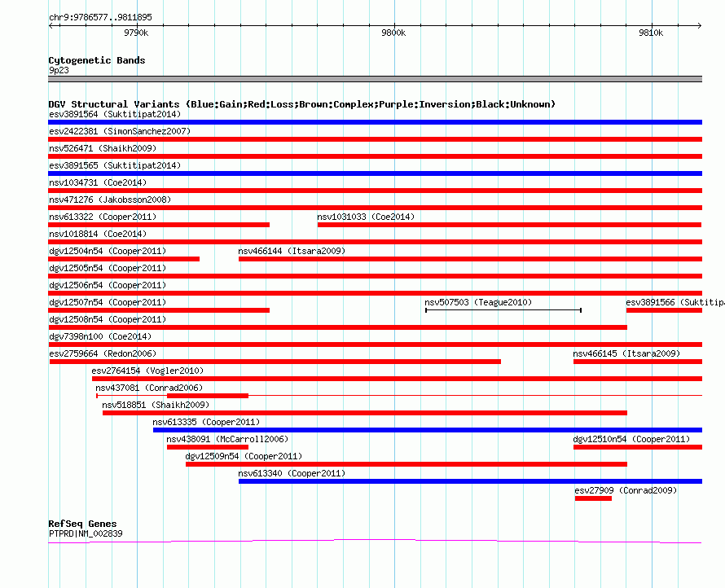Open the dgv12510n54 (Cooper2011) label
This screenshot has width=725, height=588.
tap(631, 439)
